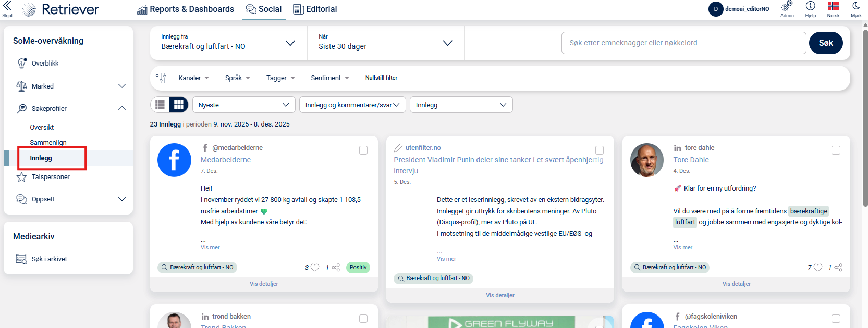This screenshot has width=868, height=328.
Task: Switch to grid view layout icon
Action: (179, 105)
